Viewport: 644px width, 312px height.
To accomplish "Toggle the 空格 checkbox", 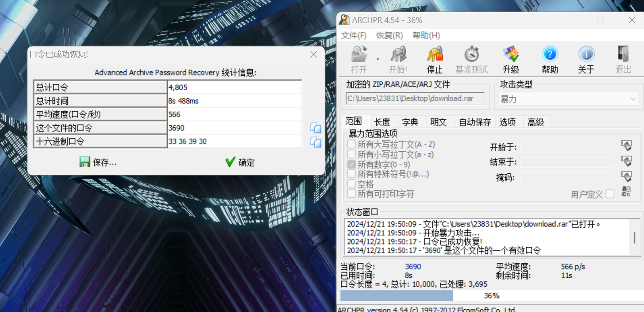I will point(351,184).
